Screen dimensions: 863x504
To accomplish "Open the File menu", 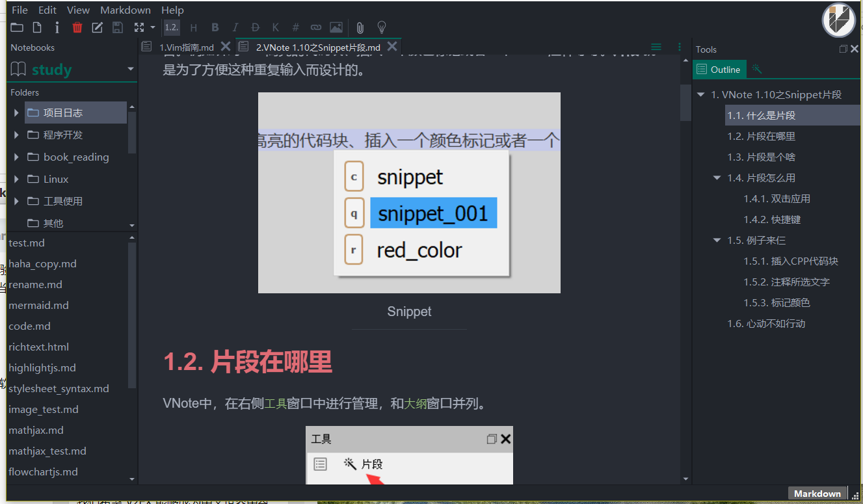I will click(x=20, y=10).
